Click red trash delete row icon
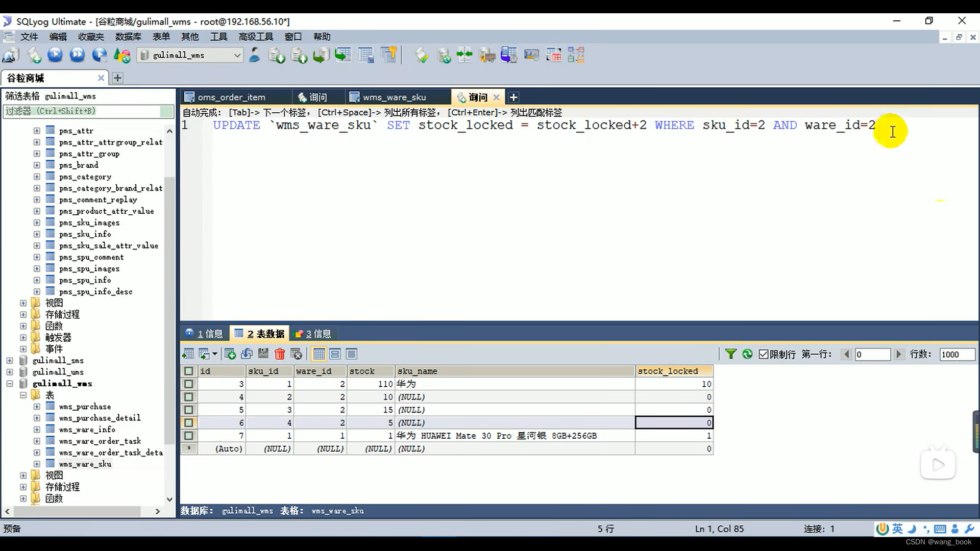Screen dimensions: 980x551 (x=279, y=354)
